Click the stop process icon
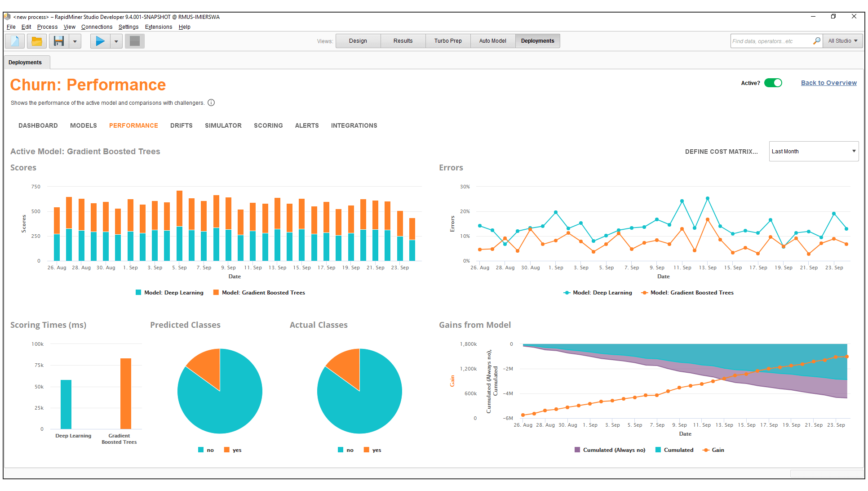Viewport: 868px width, 491px height. pyautogui.click(x=135, y=41)
